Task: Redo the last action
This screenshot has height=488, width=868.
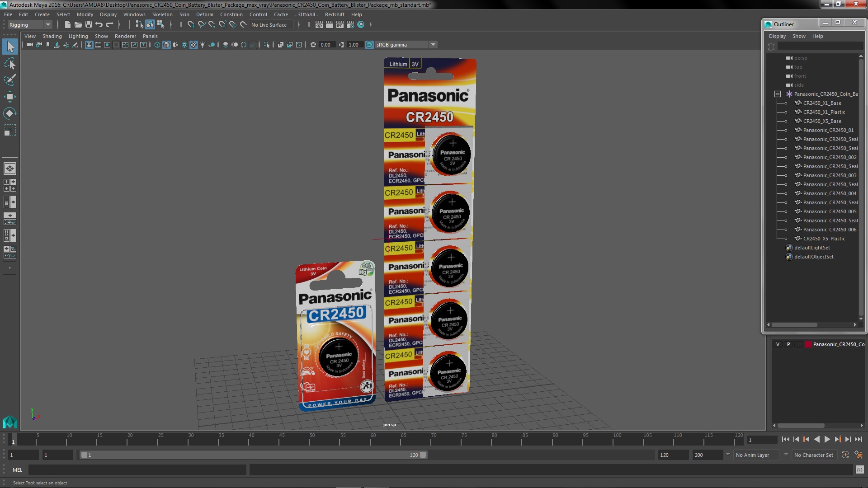Action: 109,25
